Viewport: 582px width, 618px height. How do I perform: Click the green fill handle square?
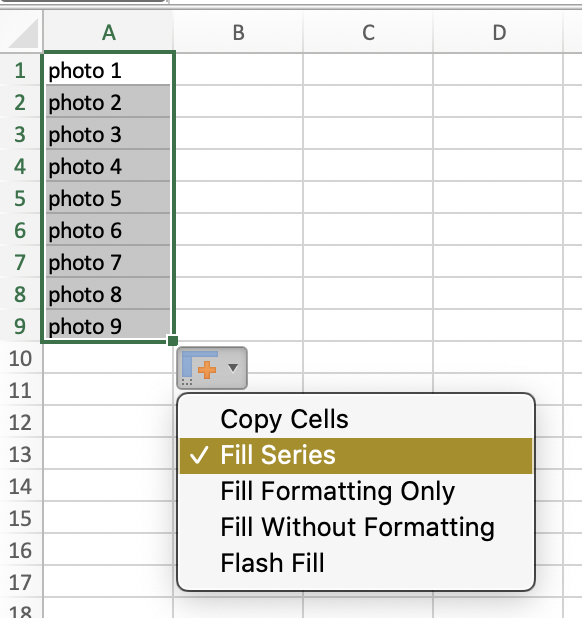click(173, 341)
